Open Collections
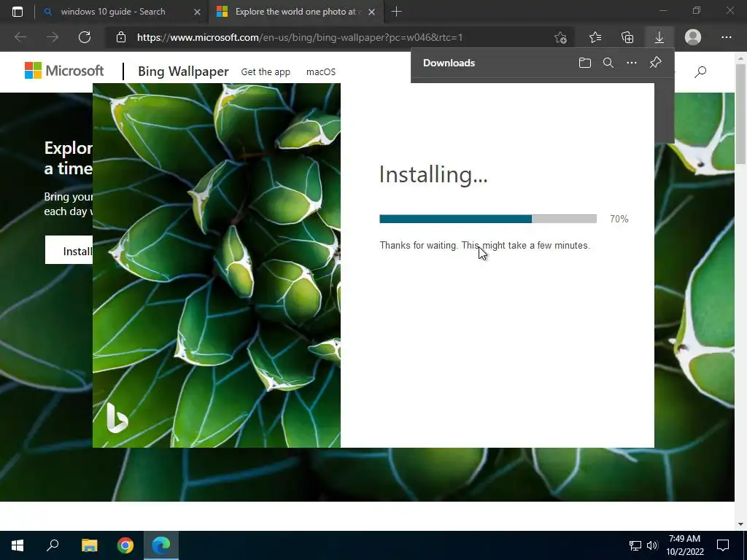Screen dimensions: 747x560 [627, 37]
